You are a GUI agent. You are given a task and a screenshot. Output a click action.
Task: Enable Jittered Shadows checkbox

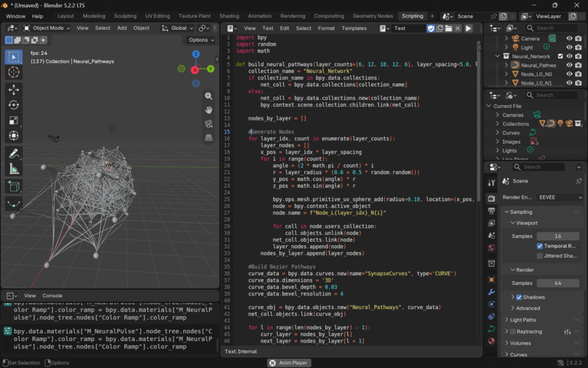(x=540, y=256)
